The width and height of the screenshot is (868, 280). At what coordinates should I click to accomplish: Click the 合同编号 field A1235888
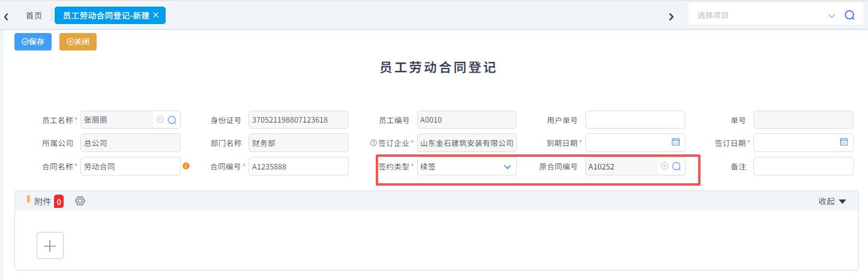click(298, 166)
